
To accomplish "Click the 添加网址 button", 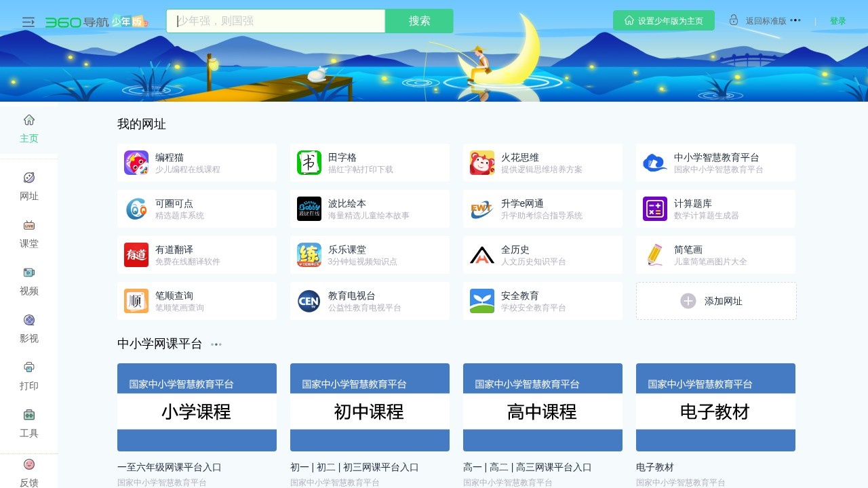I will click(x=716, y=301).
